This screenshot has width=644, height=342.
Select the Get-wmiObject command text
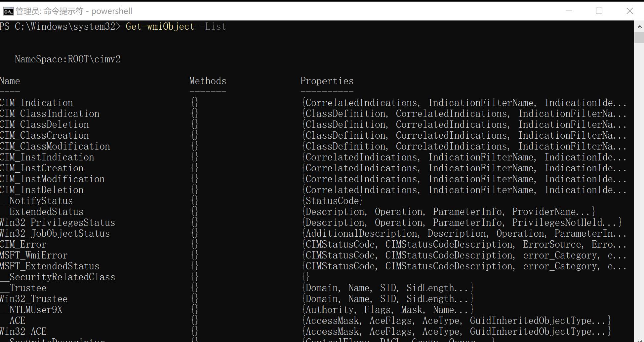coord(160,26)
